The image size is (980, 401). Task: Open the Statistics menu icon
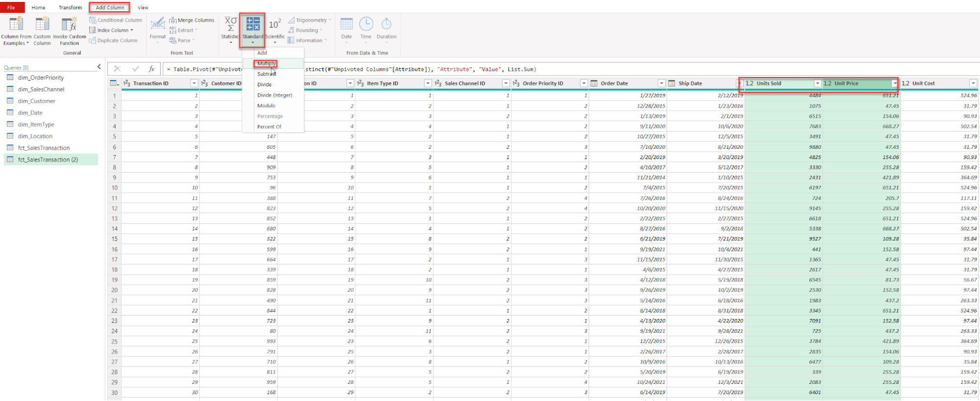pos(230,24)
